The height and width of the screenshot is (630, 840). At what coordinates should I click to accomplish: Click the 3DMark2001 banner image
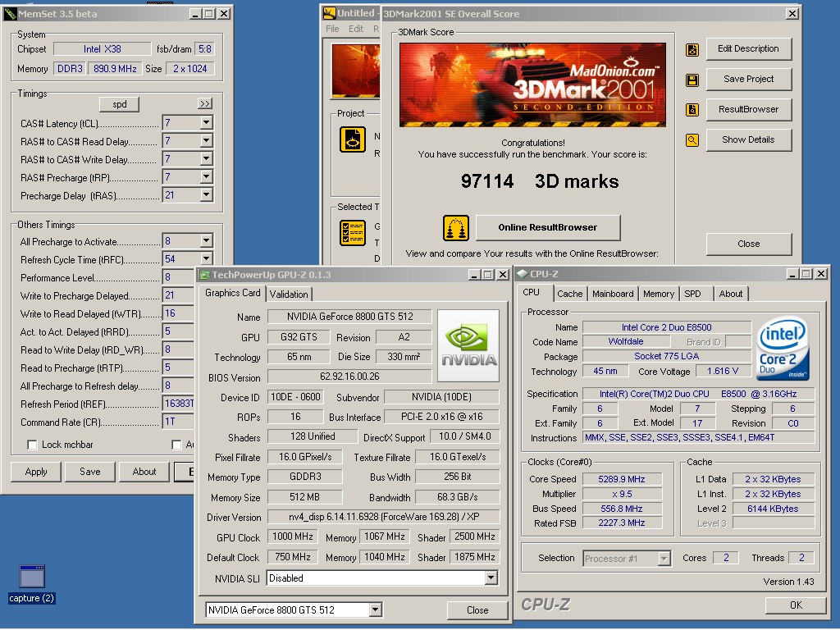[532, 84]
